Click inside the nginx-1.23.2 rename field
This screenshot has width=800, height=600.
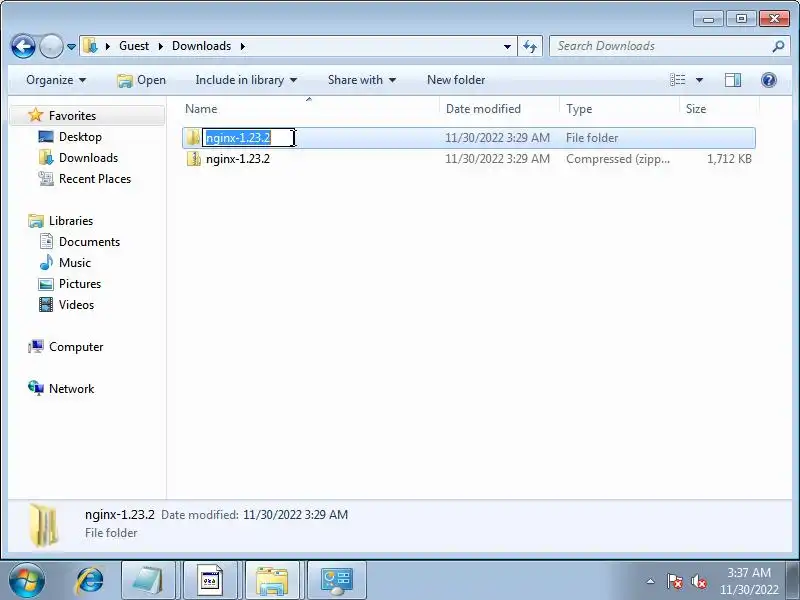[x=249, y=138]
